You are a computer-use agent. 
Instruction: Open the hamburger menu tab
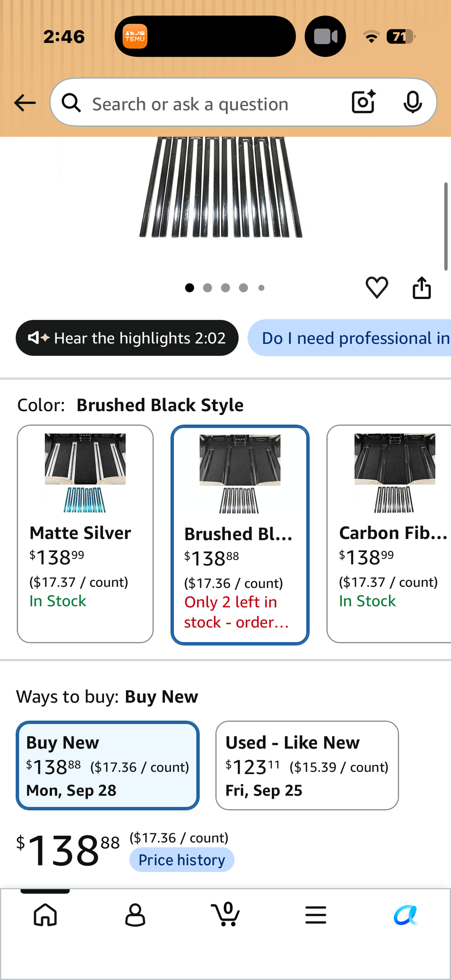[x=316, y=915]
